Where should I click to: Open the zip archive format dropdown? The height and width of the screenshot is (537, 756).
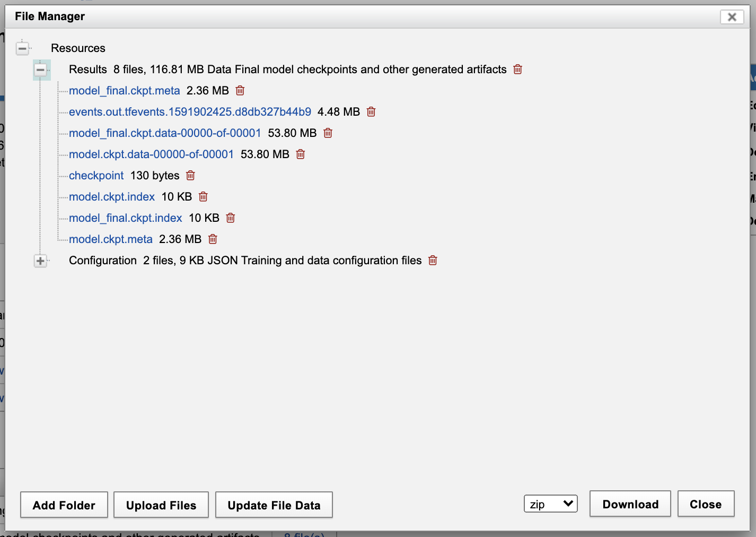[x=550, y=504]
